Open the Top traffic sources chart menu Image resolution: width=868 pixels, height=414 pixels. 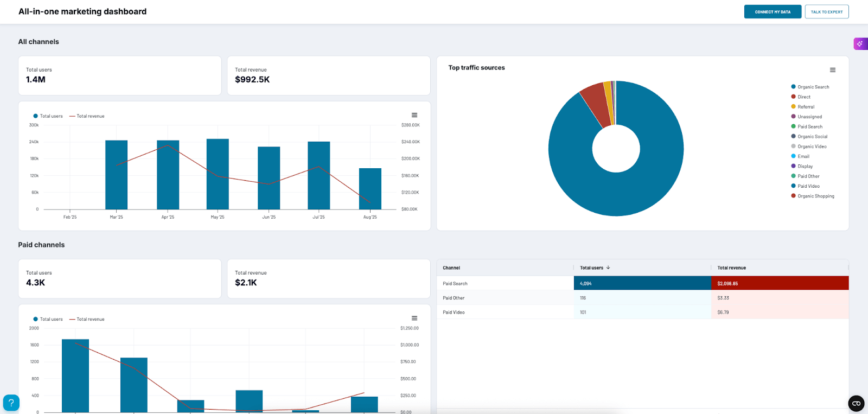832,70
